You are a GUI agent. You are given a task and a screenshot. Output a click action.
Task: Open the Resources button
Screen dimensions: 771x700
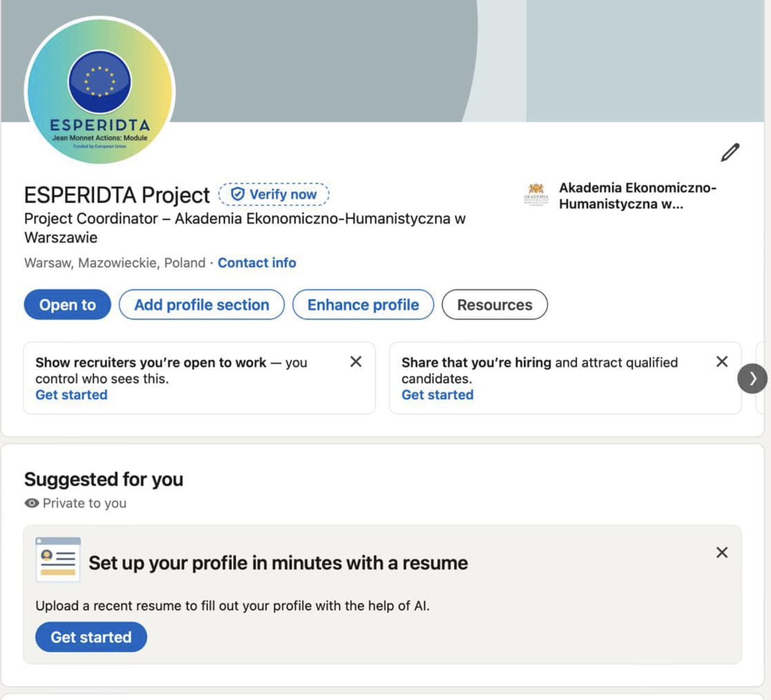[495, 305]
